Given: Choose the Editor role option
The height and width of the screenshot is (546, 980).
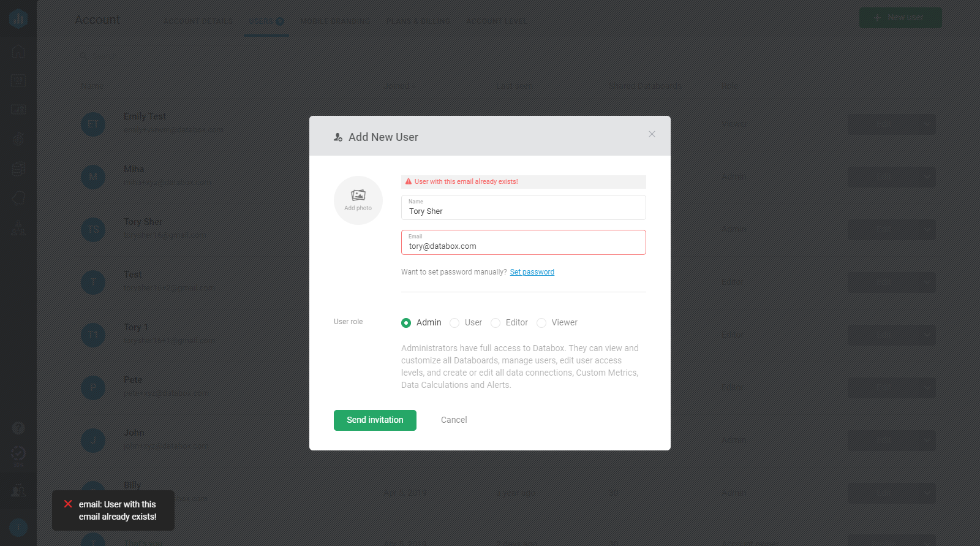Looking at the screenshot, I should 495,322.
